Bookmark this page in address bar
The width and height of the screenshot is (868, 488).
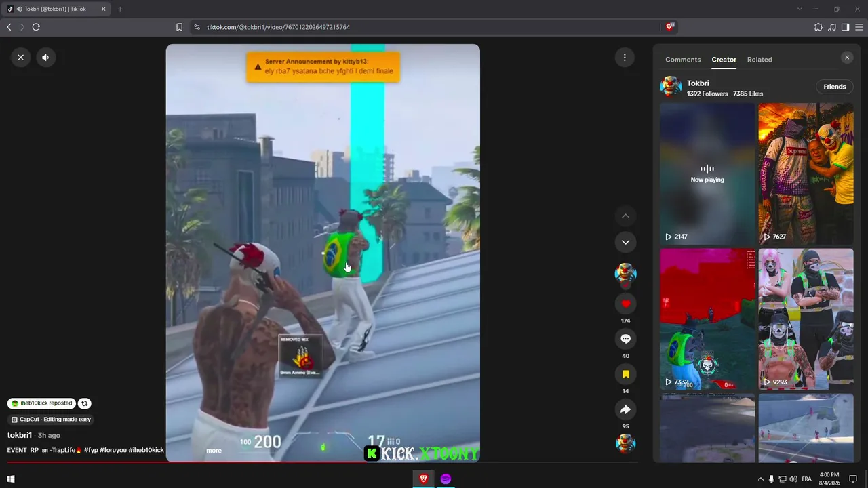[179, 27]
